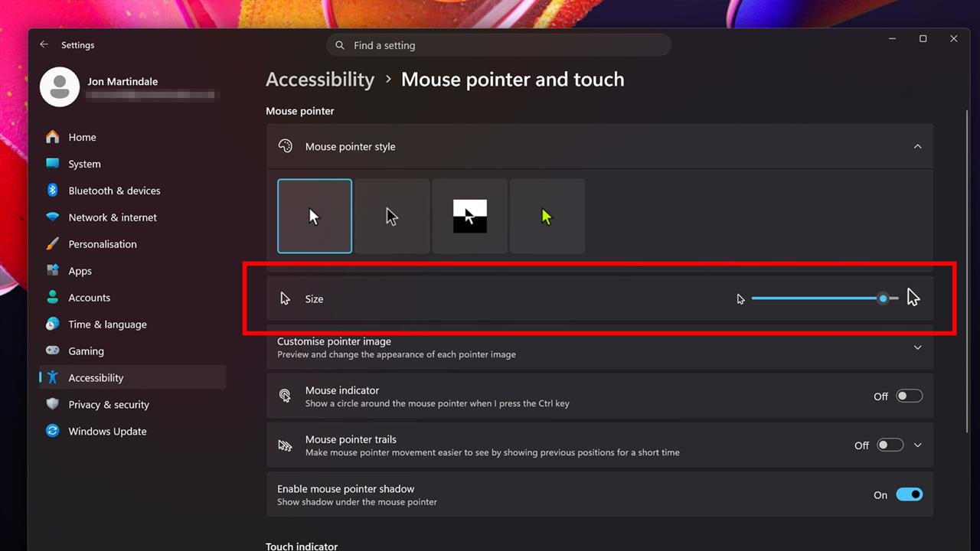The width and height of the screenshot is (980, 551).
Task: Go to Windows Update page
Action: point(132,432)
